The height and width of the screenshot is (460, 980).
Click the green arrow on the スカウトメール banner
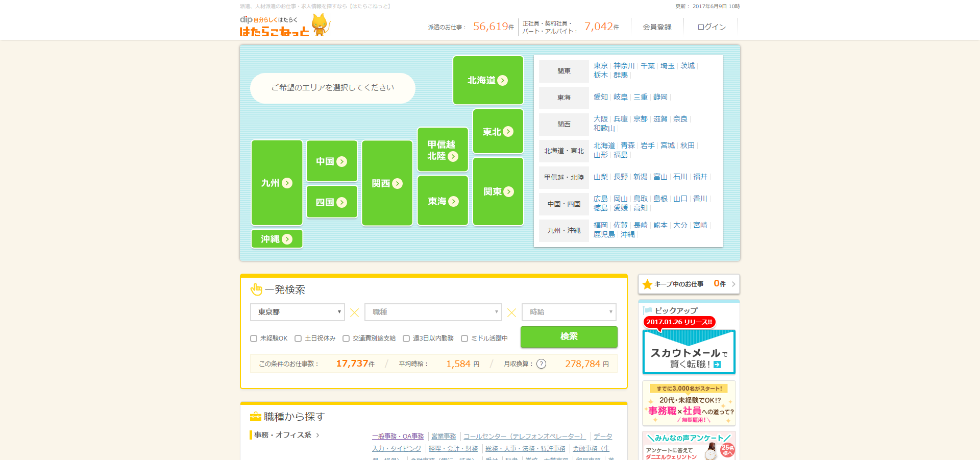(718, 364)
